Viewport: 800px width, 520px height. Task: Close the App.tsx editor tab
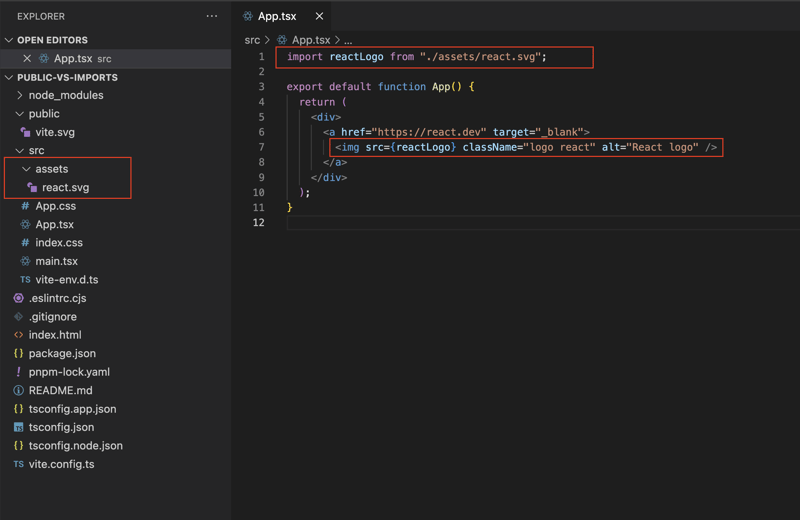pos(319,16)
